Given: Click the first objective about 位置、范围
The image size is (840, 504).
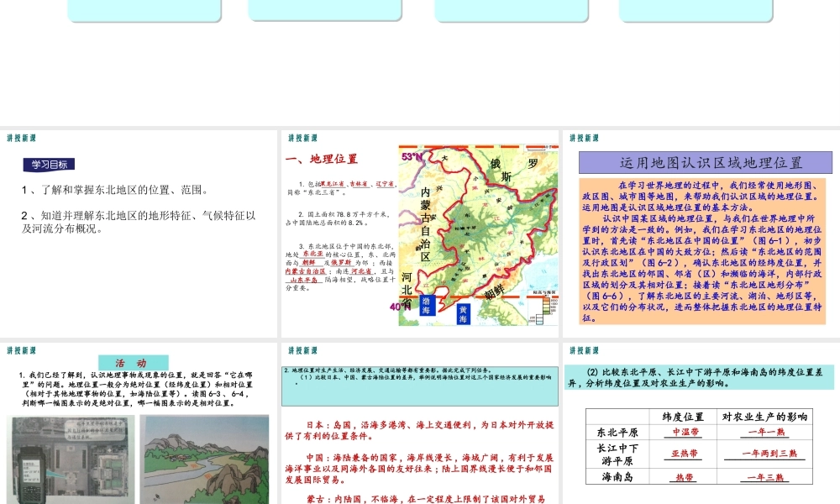Looking at the screenshot, I should pos(116,190).
